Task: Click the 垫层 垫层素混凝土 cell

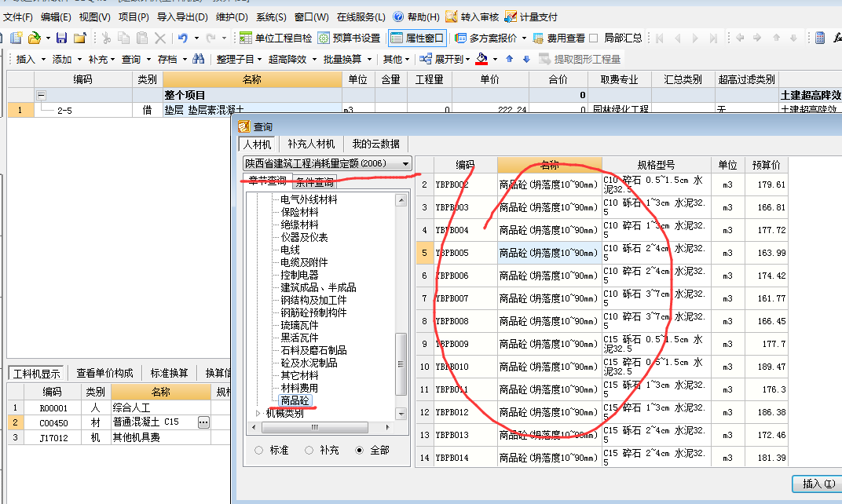Action: click(252, 110)
